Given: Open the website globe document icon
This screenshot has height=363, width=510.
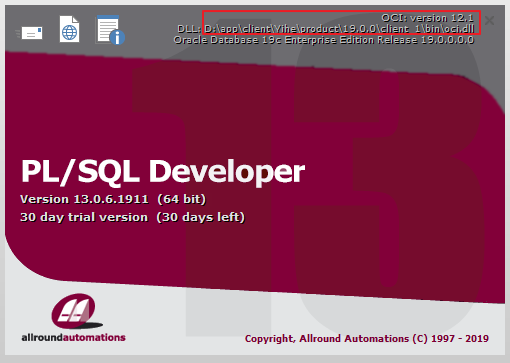Looking at the screenshot, I should click(x=69, y=29).
